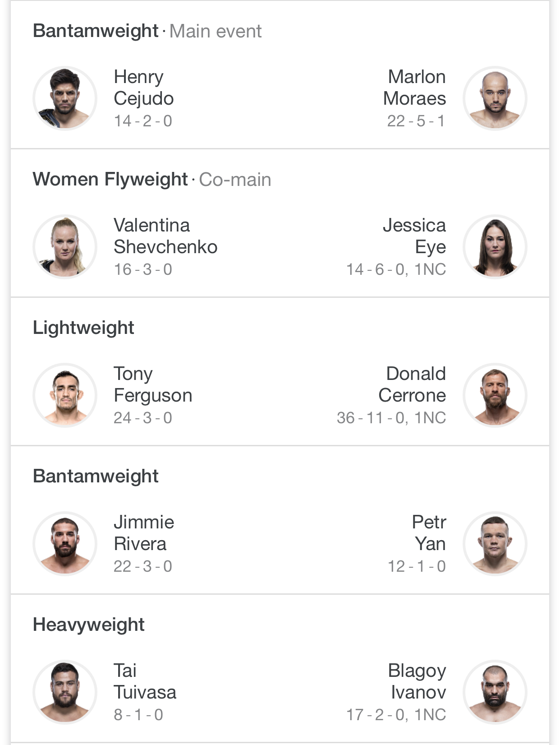The height and width of the screenshot is (745, 560).
Task: Open Jessica Eye's fighter photo
Action: pos(495,247)
